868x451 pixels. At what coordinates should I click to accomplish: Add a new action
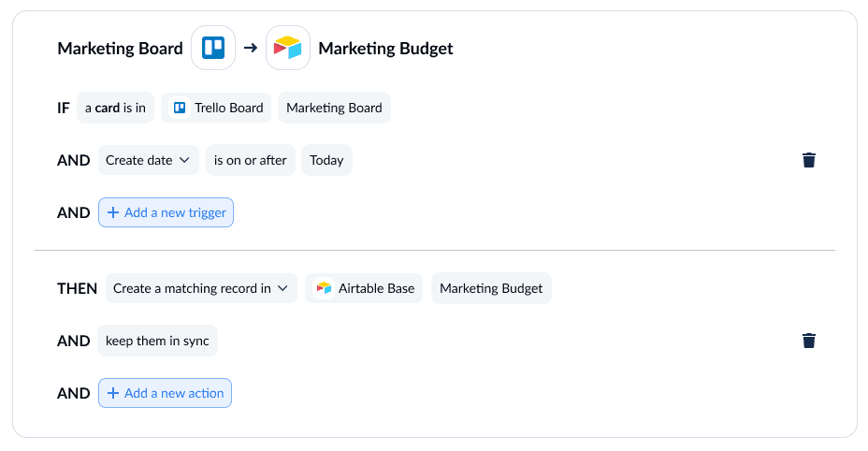click(x=165, y=393)
